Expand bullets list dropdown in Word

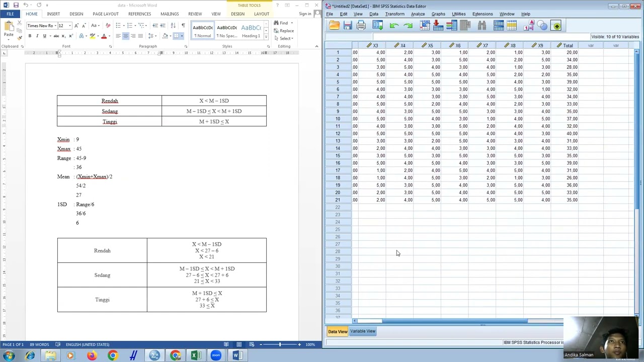[124, 26]
